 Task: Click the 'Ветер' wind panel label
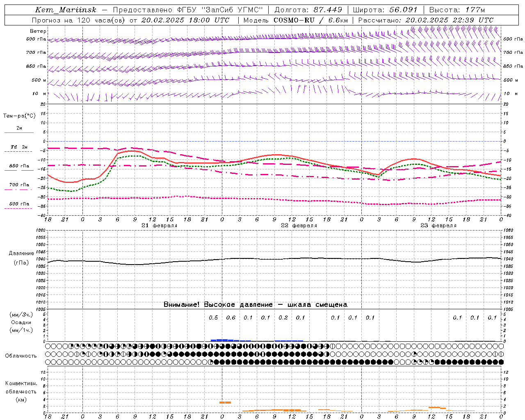pyautogui.click(x=38, y=31)
